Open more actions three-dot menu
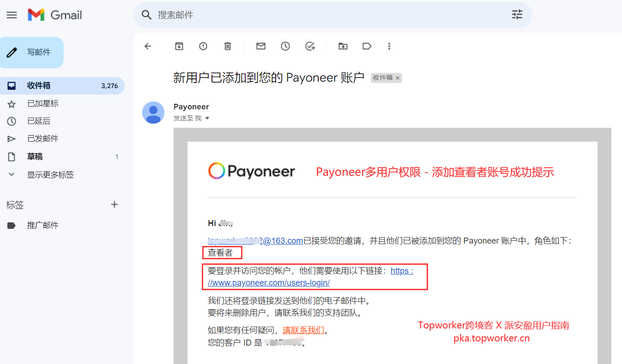This screenshot has width=622, height=364. coord(389,46)
